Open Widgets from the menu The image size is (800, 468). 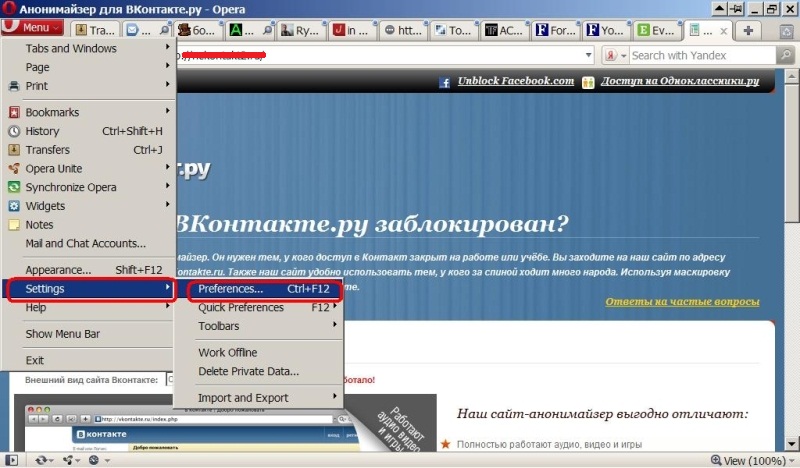pos(45,206)
